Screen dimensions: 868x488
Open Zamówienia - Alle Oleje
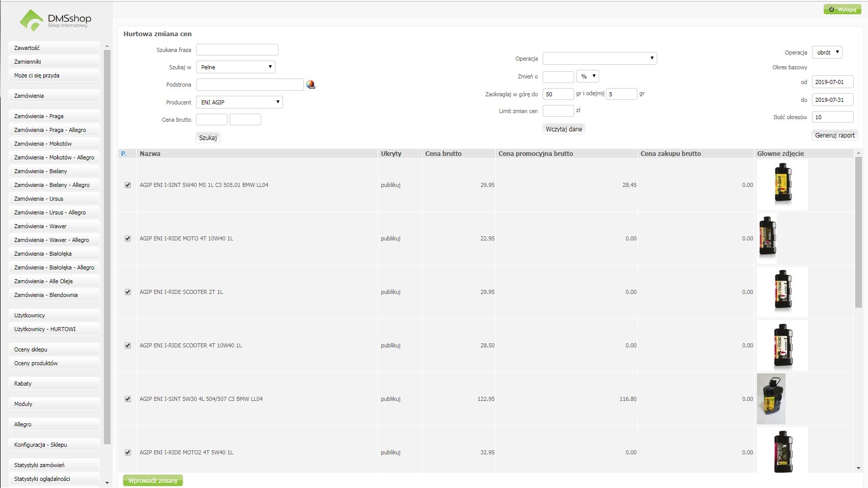[54, 281]
